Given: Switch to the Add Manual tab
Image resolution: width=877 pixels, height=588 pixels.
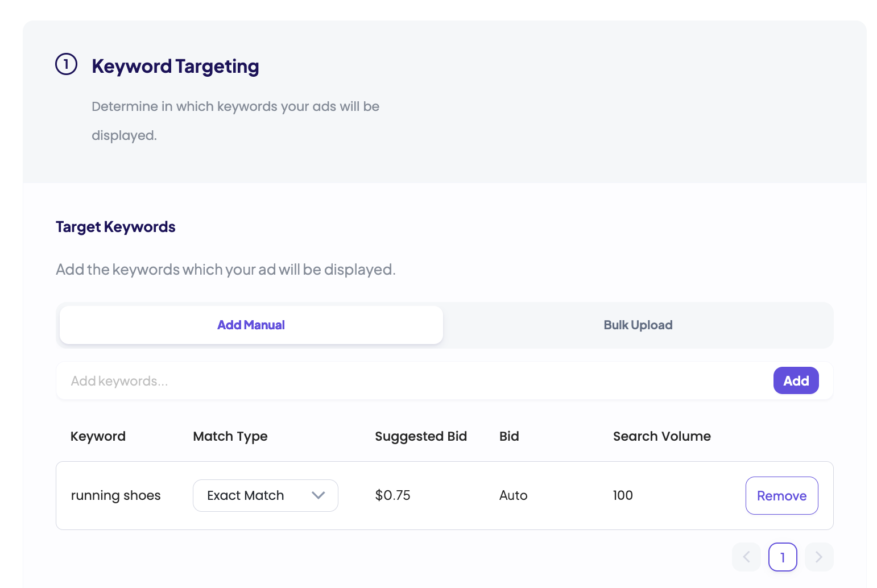Looking at the screenshot, I should (x=251, y=325).
